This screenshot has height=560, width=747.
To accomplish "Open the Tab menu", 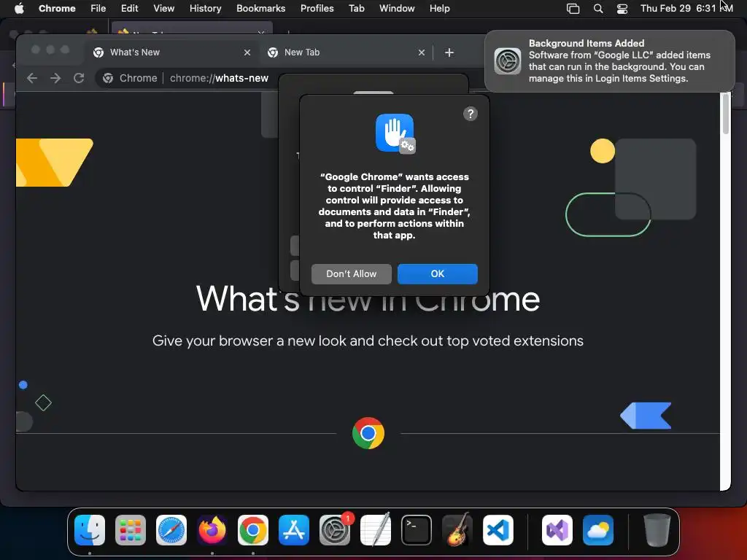I will 357,8.
